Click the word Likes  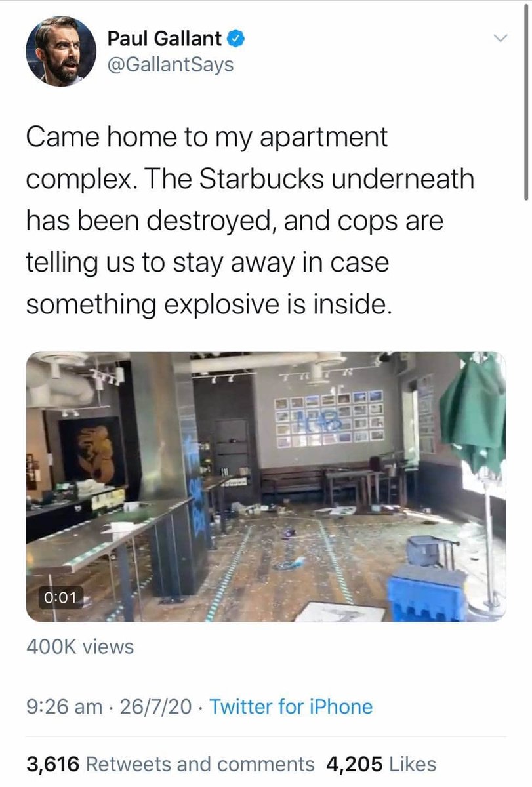coord(413,764)
